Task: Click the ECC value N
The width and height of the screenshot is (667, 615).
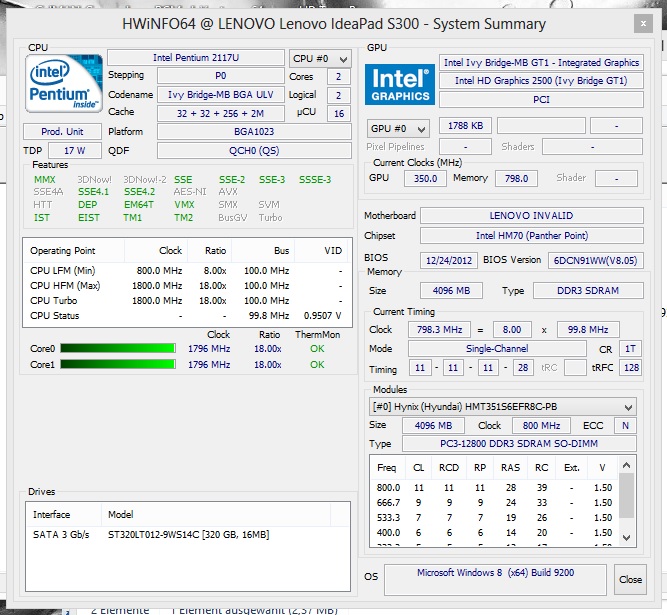Action: pos(625,425)
